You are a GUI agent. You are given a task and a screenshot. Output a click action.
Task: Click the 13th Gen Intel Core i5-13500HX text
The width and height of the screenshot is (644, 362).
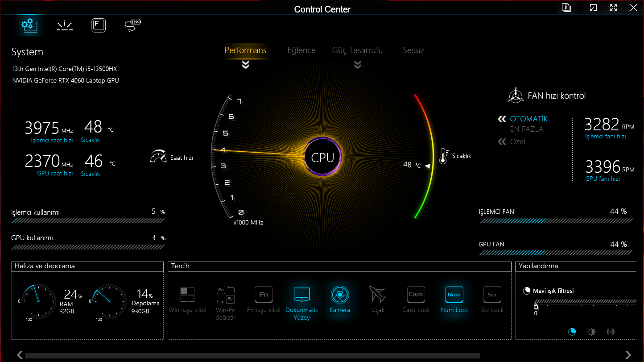coord(65,69)
